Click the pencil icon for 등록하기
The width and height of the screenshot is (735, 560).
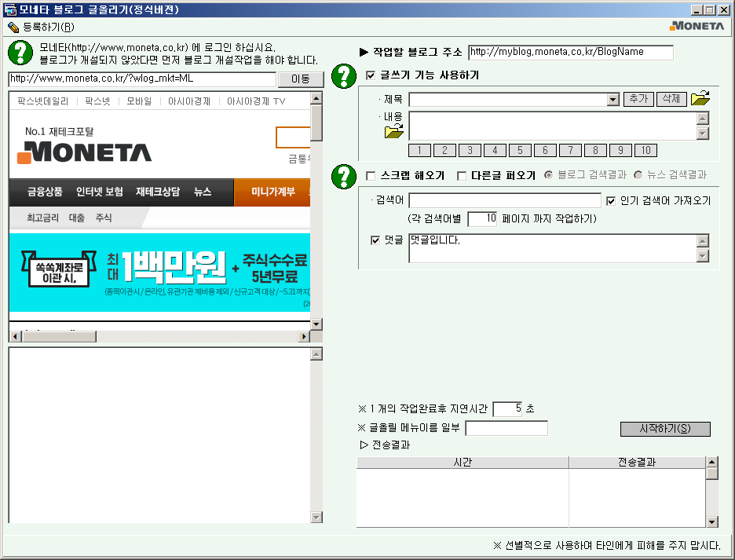pos(13,27)
